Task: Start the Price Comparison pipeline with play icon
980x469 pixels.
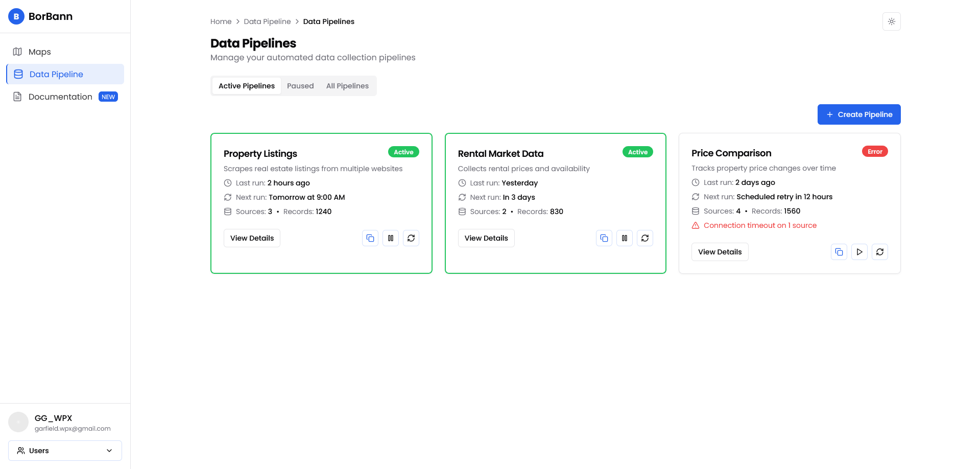Action: 859,252
